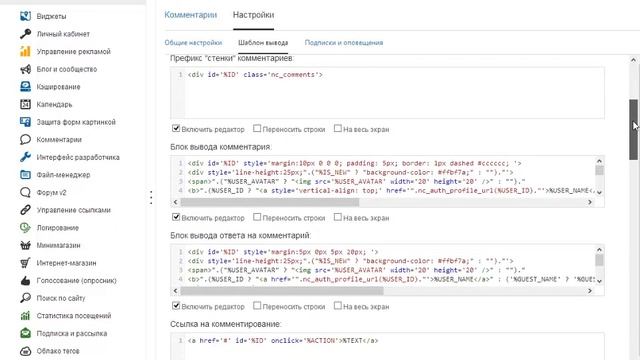This screenshot has width=640, height=360.
Task: Open the Виджеты module icon
Action: tap(25, 16)
